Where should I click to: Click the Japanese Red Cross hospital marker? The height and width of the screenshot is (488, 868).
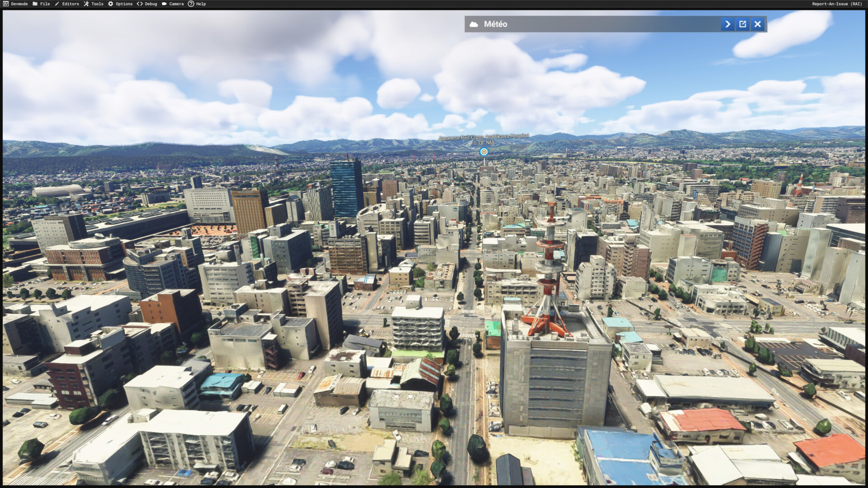click(484, 152)
